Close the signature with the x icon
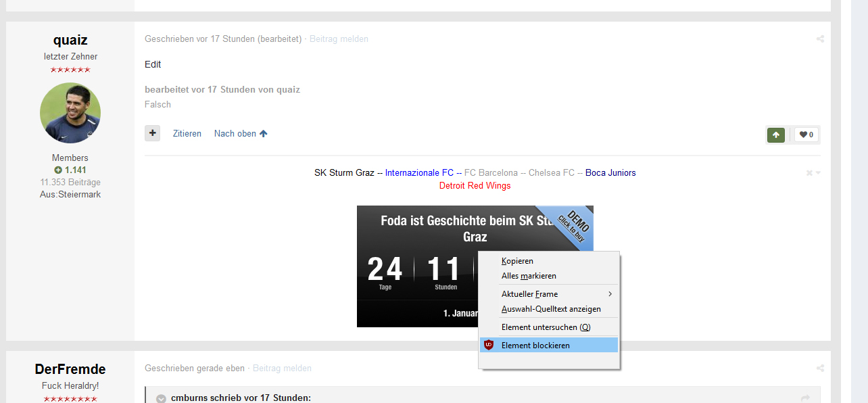The image size is (868, 403). (x=809, y=173)
